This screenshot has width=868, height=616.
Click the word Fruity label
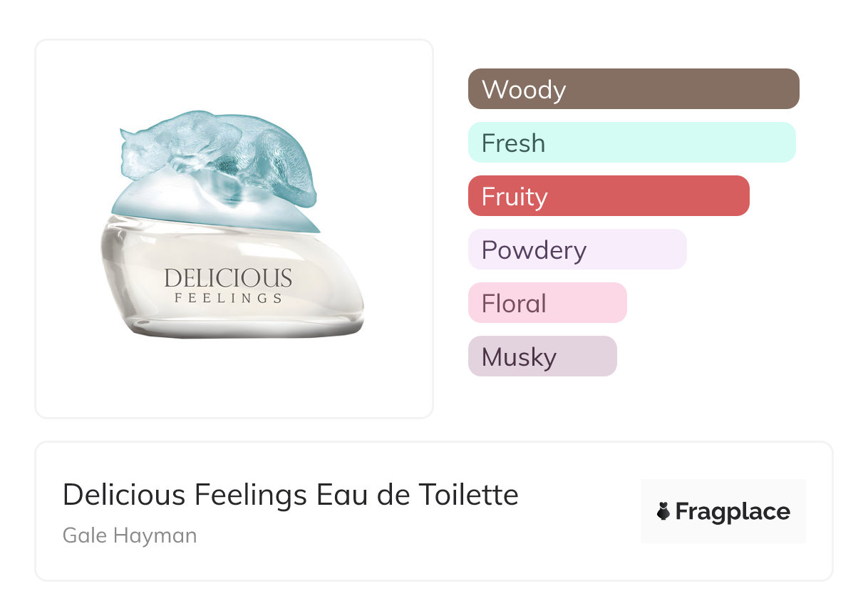(515, 197)
